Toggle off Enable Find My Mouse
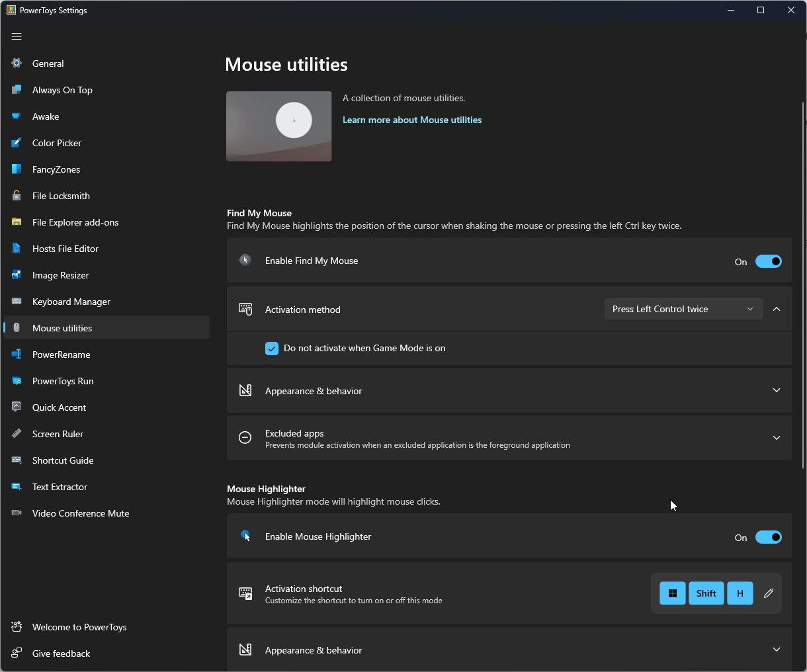807x672 pixels. [x=768, y=261]
